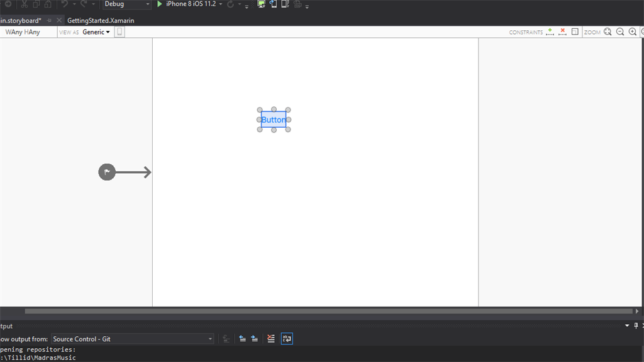Click the iOS device sync phone icon
The width and height of the screenshot is (644, 362).
[x=273, y=4]
